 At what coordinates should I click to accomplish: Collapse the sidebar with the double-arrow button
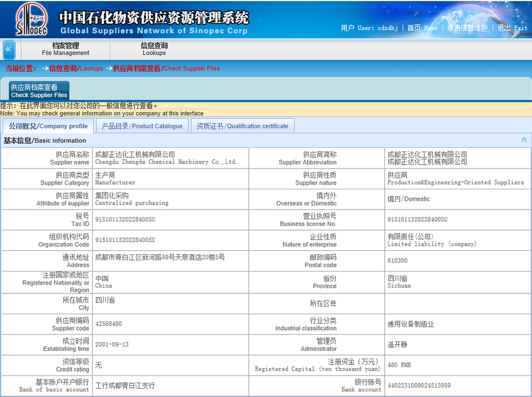click(x=9, y=49)
